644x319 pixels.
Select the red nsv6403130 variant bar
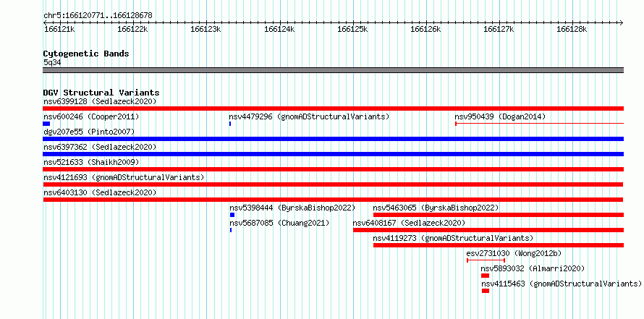(x=333, y=200)
